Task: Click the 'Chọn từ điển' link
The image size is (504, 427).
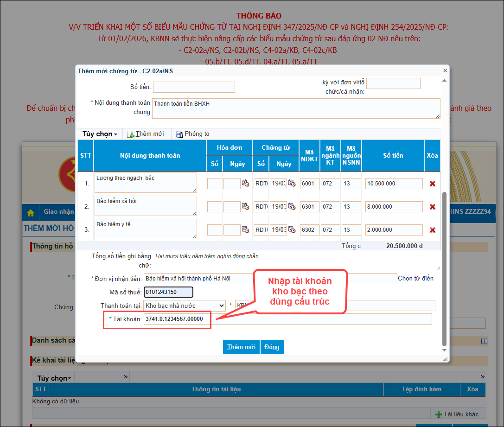Action: pyautogui.click(x=415, y=278)
